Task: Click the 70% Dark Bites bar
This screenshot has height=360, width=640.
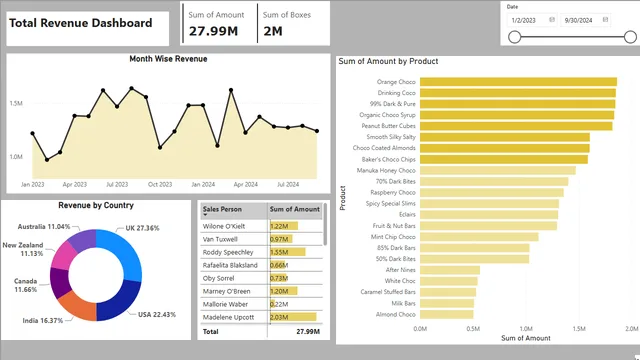Action: click(x=494, y=181)
